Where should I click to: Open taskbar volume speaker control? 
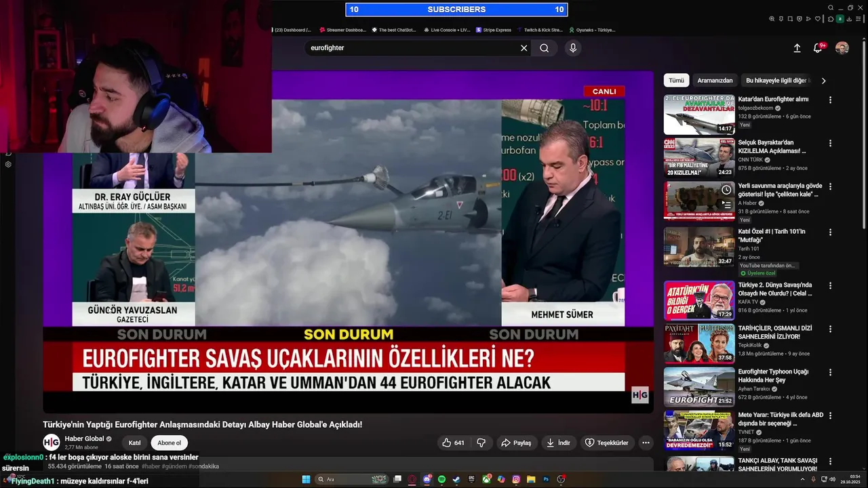(x=833, y=479)
